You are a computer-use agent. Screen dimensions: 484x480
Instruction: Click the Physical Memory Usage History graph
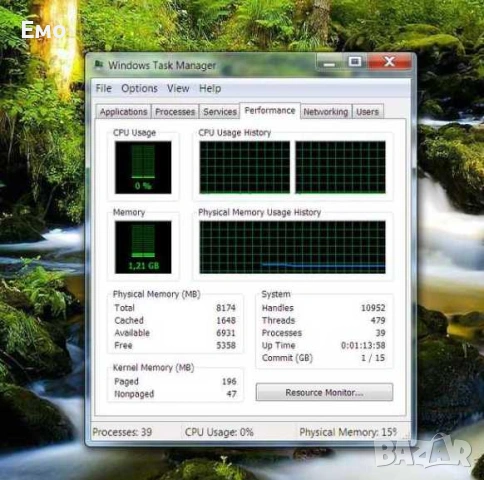(x=292, y=247)
